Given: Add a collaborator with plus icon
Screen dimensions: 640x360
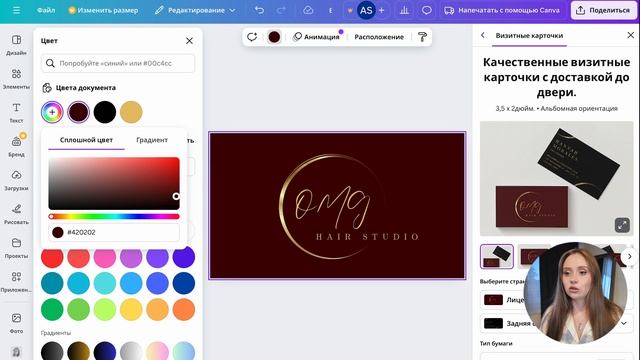Looking at the screenshot, I should click(382, 10).
